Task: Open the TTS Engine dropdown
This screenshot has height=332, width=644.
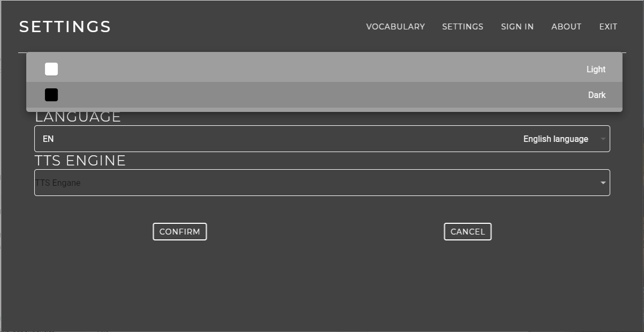Action: [x=321, y=183]
